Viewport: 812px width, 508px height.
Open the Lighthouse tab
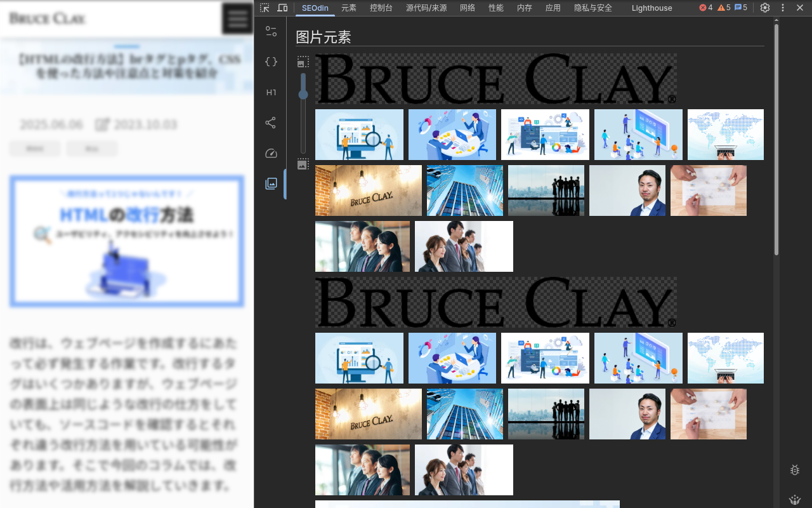point(652,8)
